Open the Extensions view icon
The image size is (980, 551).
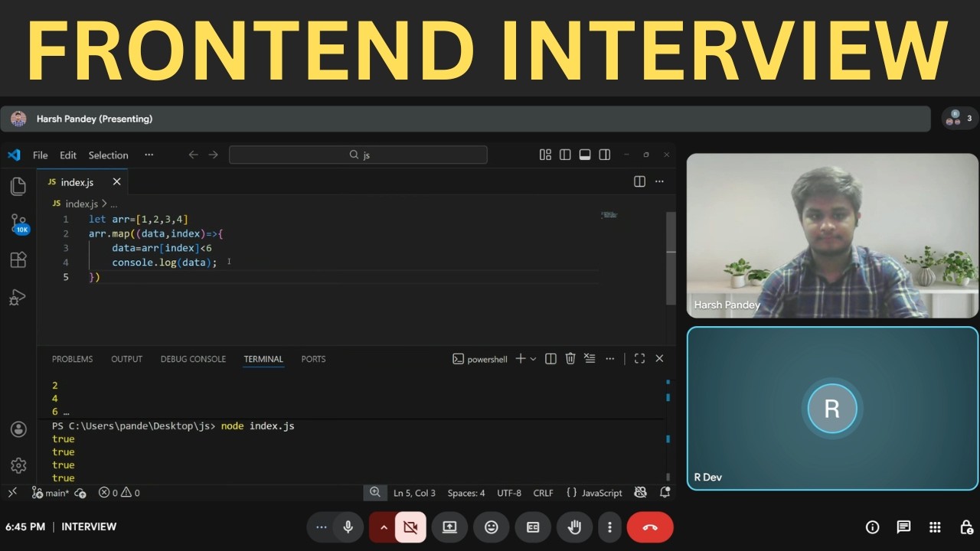(x=18, y=259)
